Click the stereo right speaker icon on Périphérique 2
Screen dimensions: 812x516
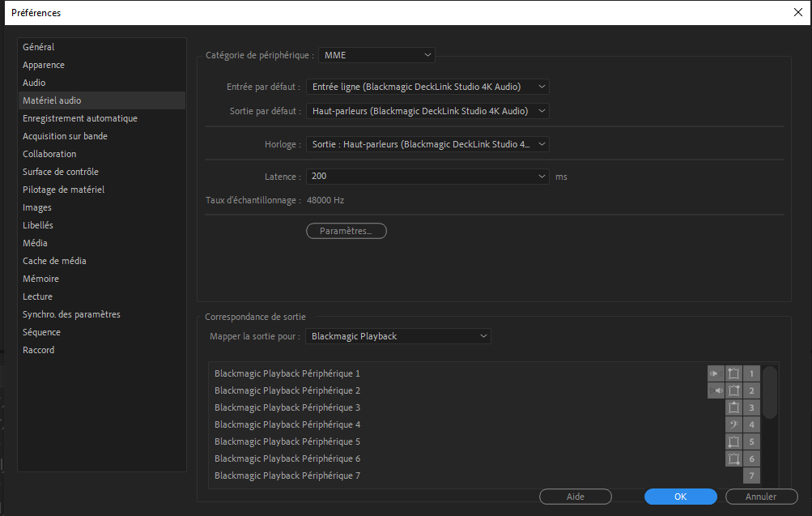click(x=716, y=390)
